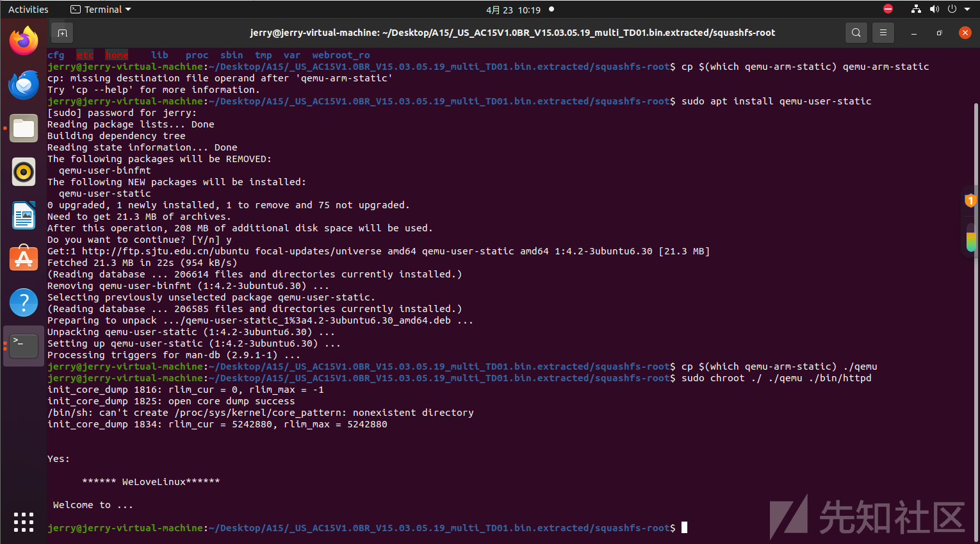Open the clock and calendar at 10:19

(x=513, y=10)
